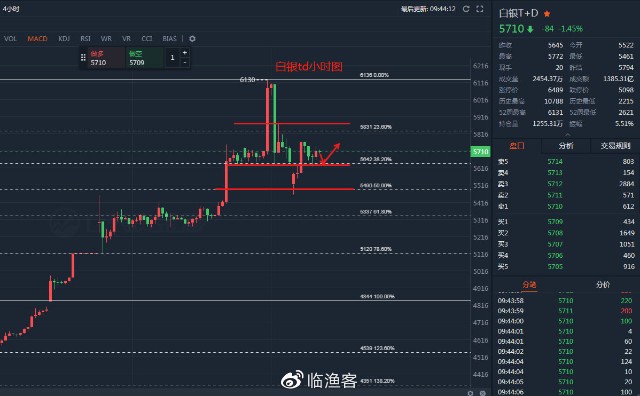Click buy level 买2 price 5708
Viewport: 640px width, 396px height.
tap(555, 233)
